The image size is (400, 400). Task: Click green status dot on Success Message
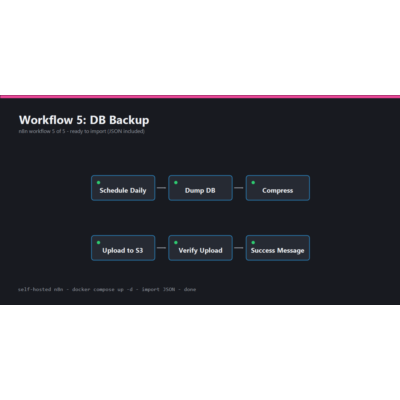pos(253,242)
